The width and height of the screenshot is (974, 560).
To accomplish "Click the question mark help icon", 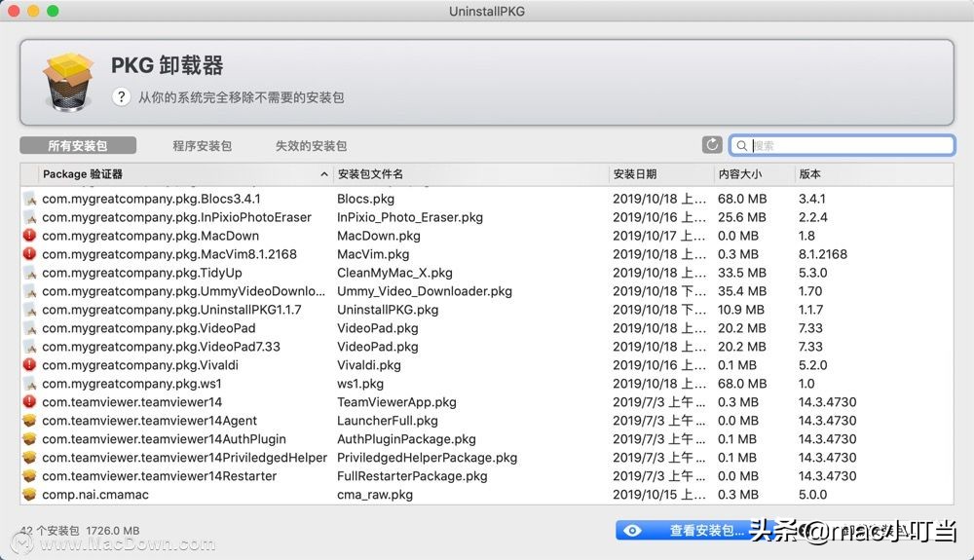I will 121,96.
